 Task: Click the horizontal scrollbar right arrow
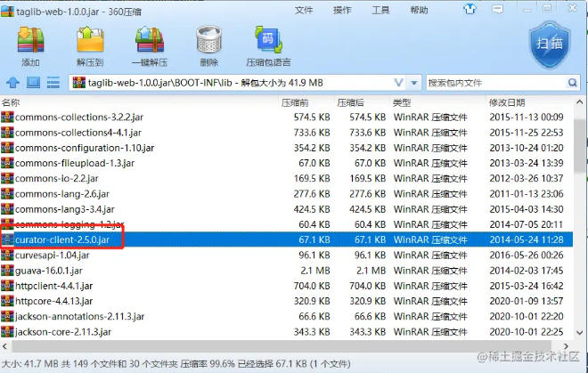coord(567,346)
